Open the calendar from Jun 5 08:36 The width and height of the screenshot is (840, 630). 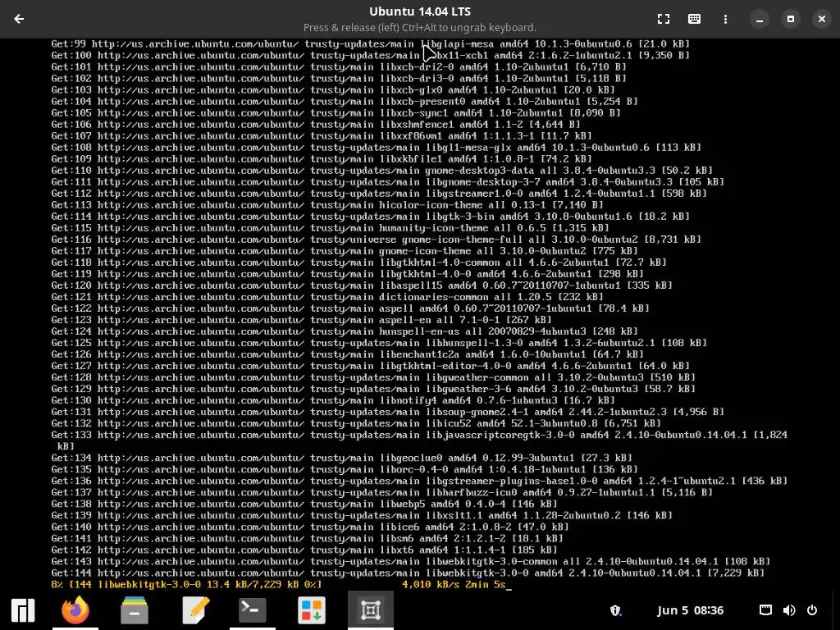[690, 610]
